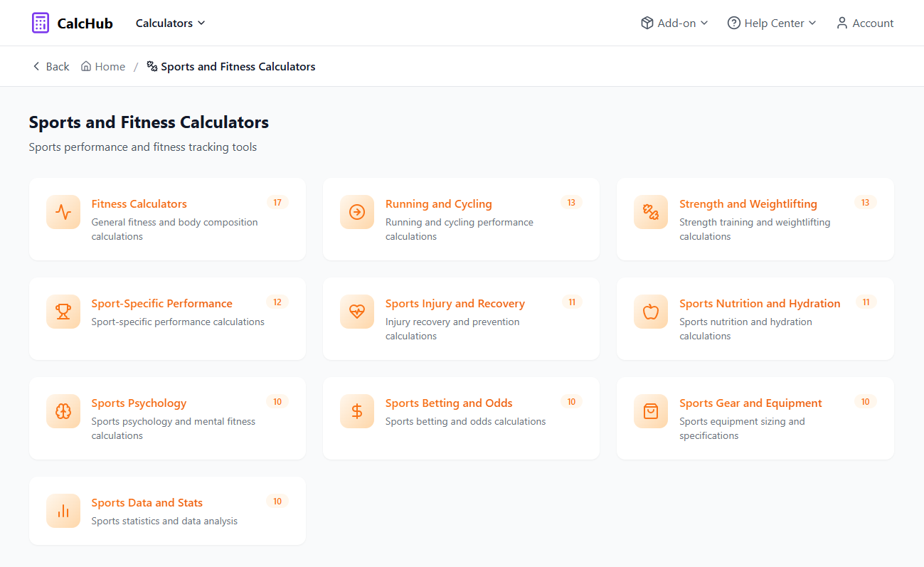Click the CalcHub brand name

85,23
